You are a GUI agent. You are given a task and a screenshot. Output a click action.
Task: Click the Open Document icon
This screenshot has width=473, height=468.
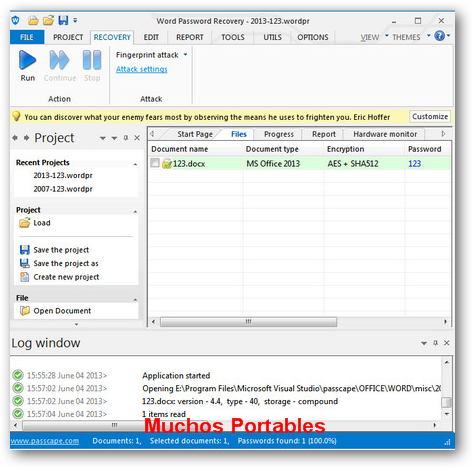(25, 311)
